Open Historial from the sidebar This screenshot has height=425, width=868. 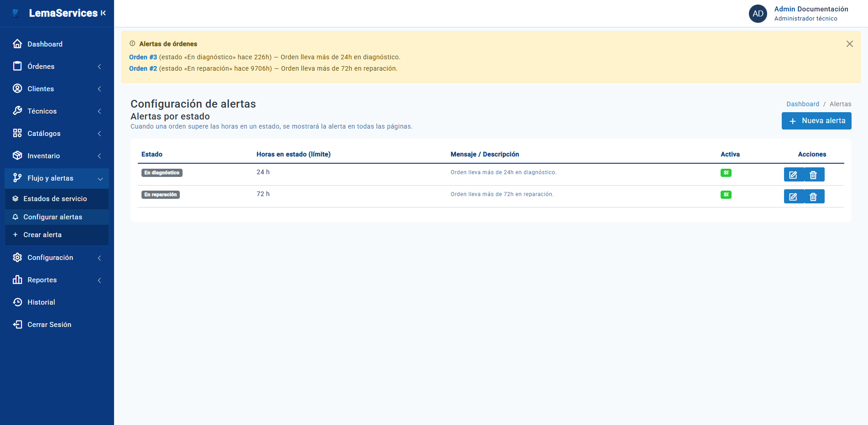(x=41, y=302)
